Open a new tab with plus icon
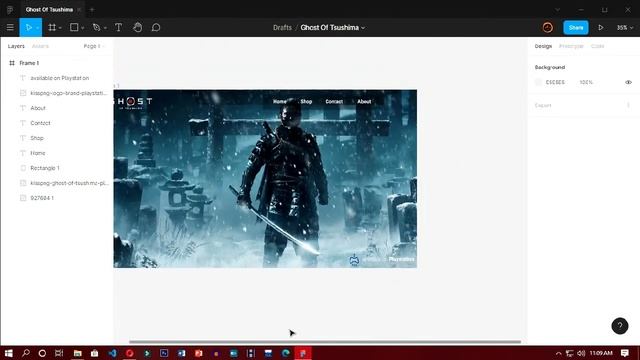The width and height of the screenshot is (640, 360). tap(92, 9)
